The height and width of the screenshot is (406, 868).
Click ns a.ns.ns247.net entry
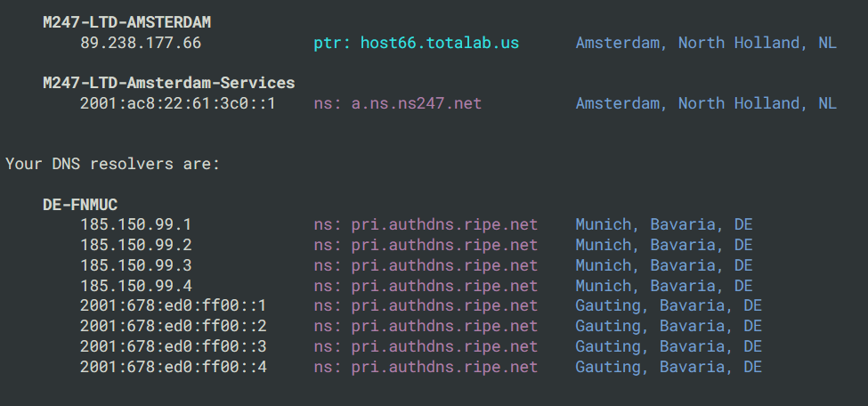397,103
